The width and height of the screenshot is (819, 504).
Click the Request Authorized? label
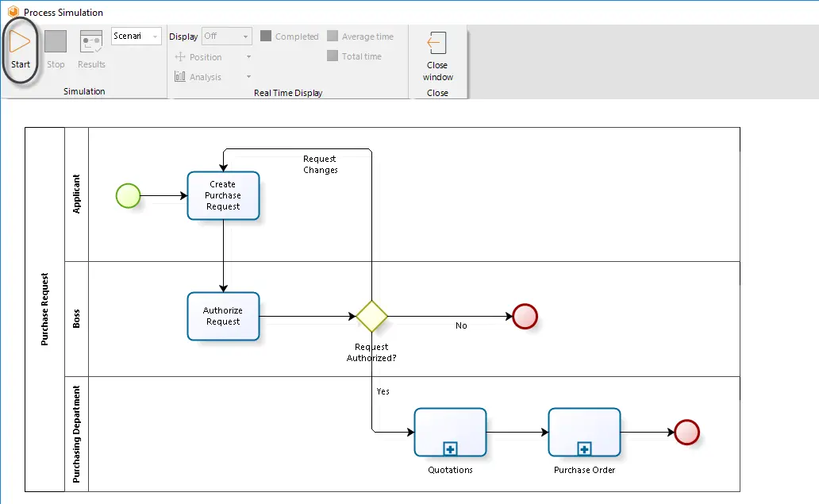[x=371, y=352]
